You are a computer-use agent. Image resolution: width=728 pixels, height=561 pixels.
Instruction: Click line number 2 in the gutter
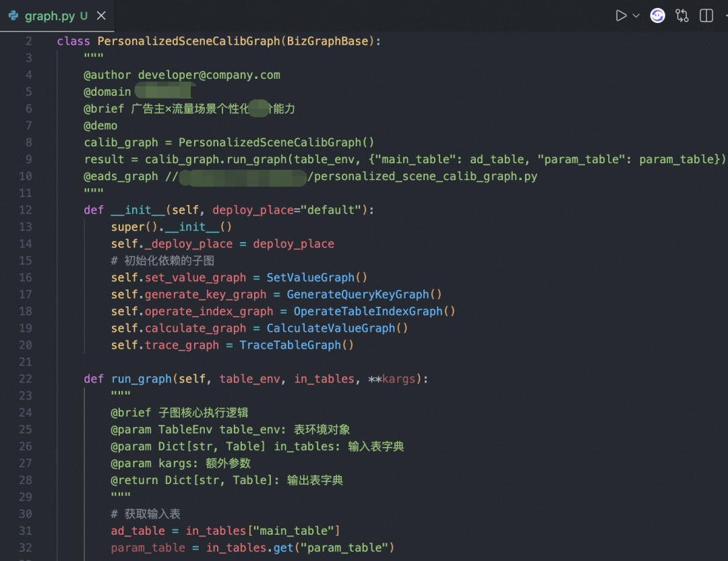click(x=29, y=41)
